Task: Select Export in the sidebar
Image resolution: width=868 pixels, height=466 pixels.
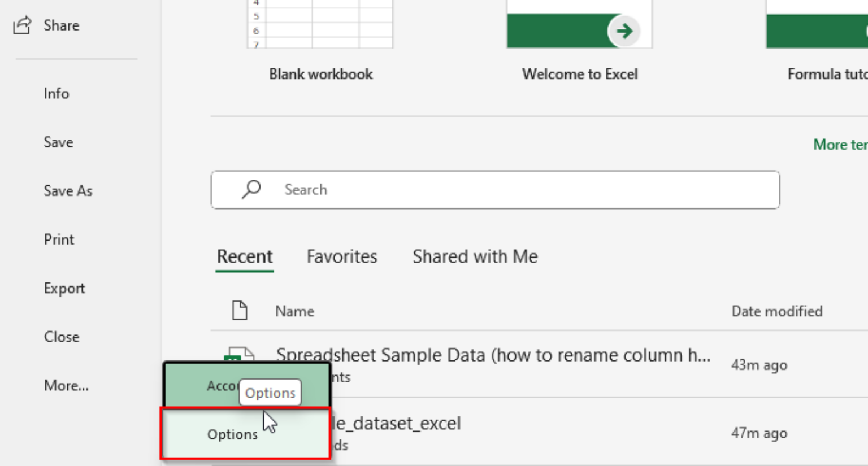Action: tap(64, 288)
